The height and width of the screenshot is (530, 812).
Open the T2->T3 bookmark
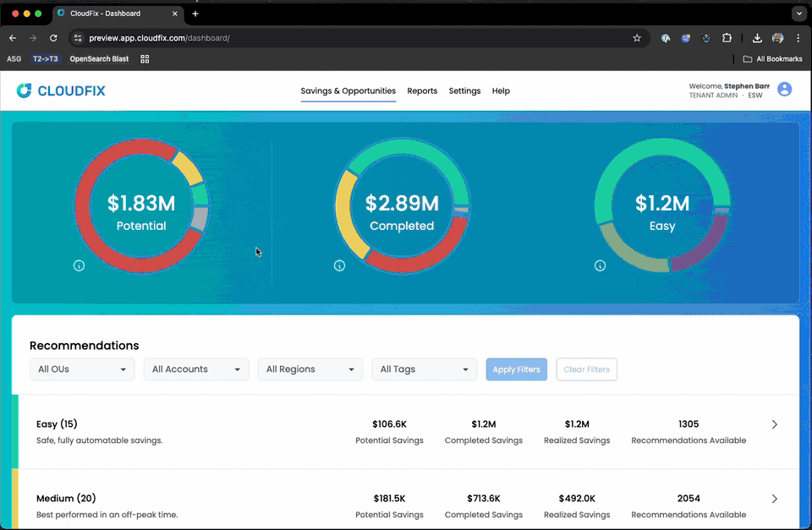point(46,59)
